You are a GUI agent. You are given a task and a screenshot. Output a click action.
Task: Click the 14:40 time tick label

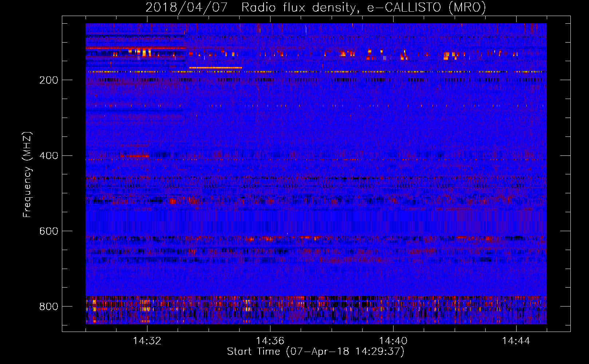click(x=393, y=341)
